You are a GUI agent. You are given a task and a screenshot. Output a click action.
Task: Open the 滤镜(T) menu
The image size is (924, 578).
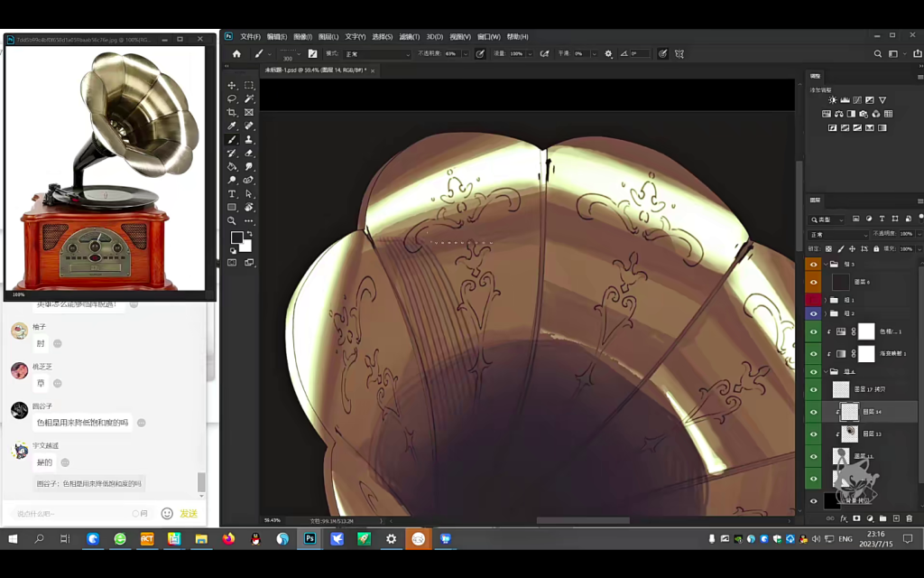[x=410, y=37]
